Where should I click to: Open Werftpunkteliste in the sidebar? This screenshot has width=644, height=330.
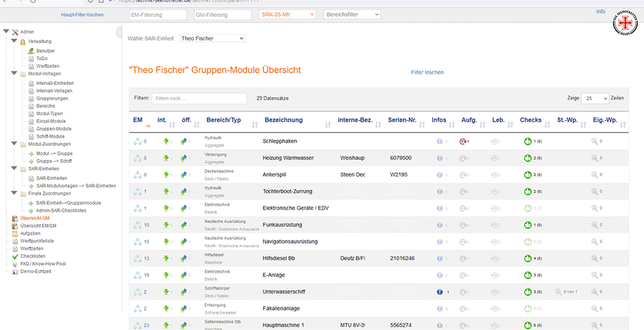tap(37, 241)
